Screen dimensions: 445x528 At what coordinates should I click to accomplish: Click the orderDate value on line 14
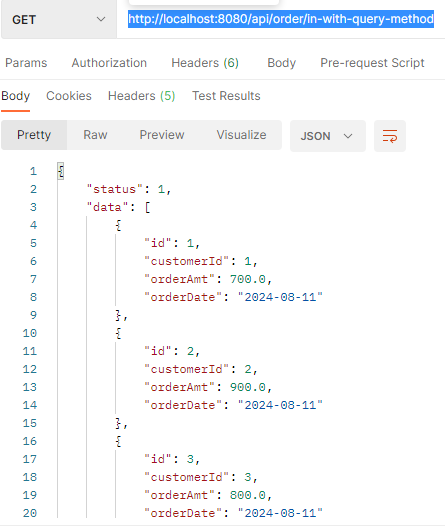coord(280,405)
